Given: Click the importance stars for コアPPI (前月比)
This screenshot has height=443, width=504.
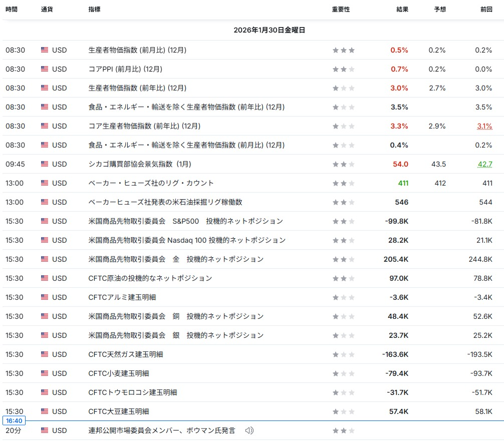Looking at the screenshot, I should click(x=343, y=69).
